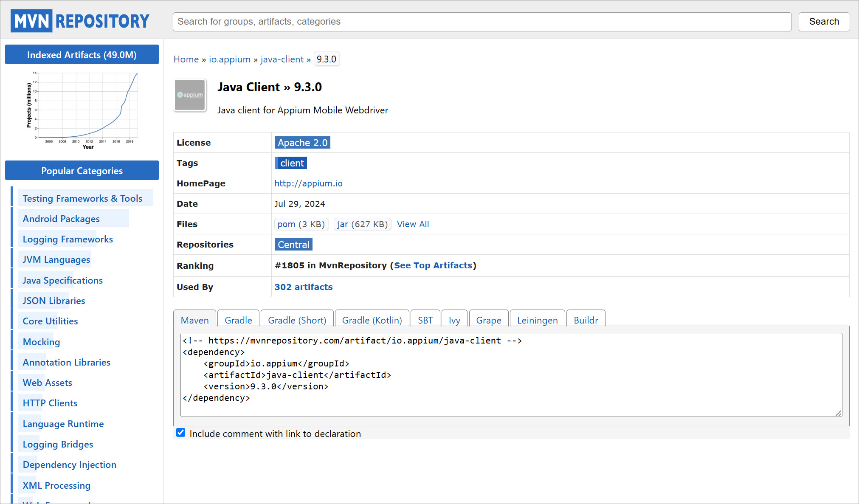Viewport: 859px width, 504px height.
Task: Open Java Specifications category
Action: pyautogui.click(x=63, y=280)
